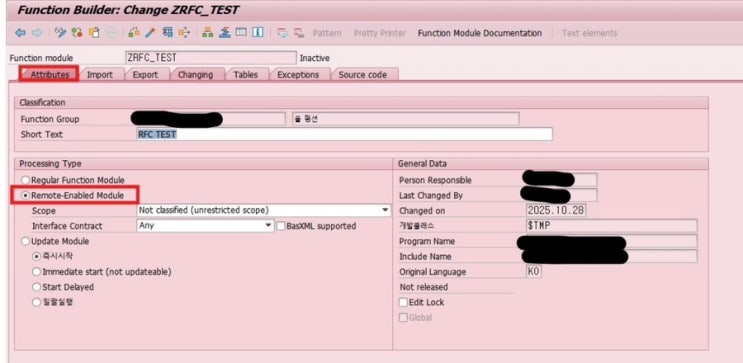The image size is (743, 363).
Task: Tick the Edit Lock checkbox
Action: coord(403,302)
